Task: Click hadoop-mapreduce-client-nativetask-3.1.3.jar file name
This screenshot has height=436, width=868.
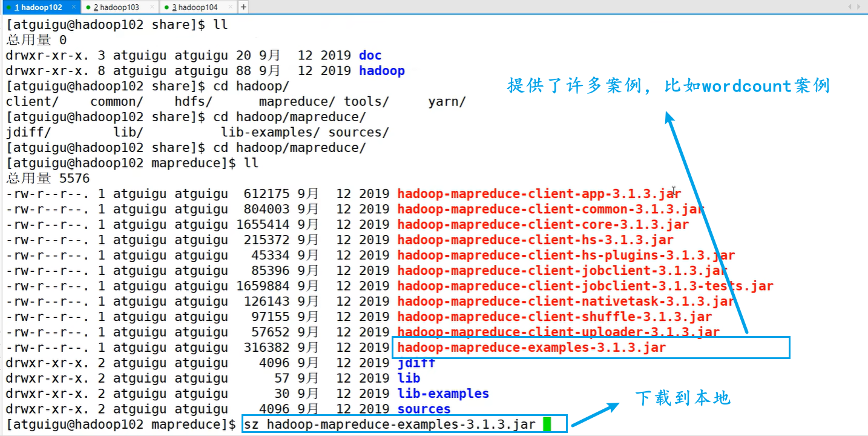Action: pyautogui.click(x=566, y=302)
